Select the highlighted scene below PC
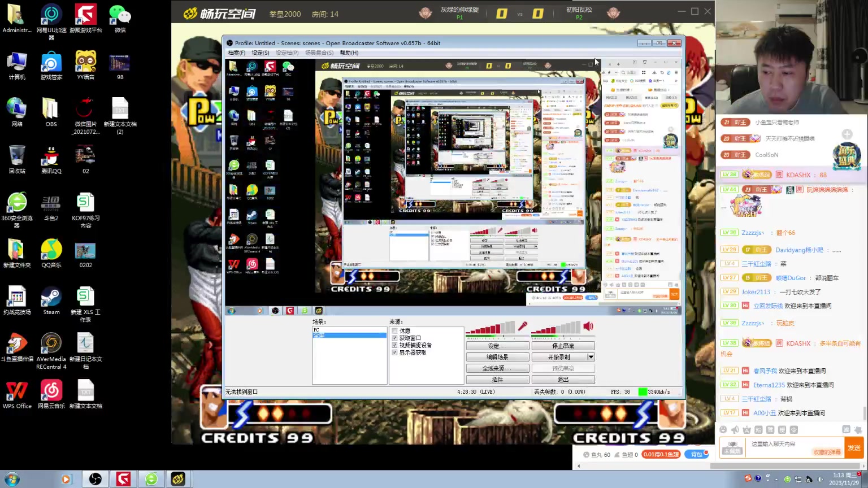This screenshot has width=868, height=488. [349, 335]
